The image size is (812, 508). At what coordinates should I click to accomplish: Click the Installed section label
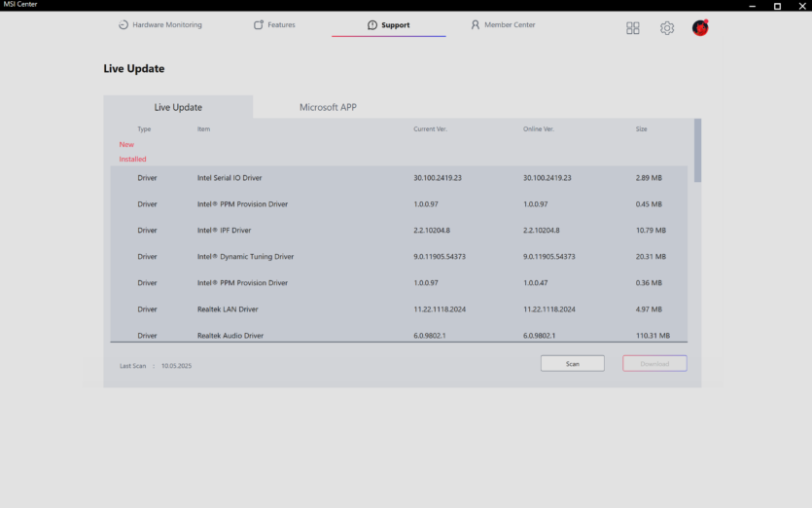(x=132, y=160)
